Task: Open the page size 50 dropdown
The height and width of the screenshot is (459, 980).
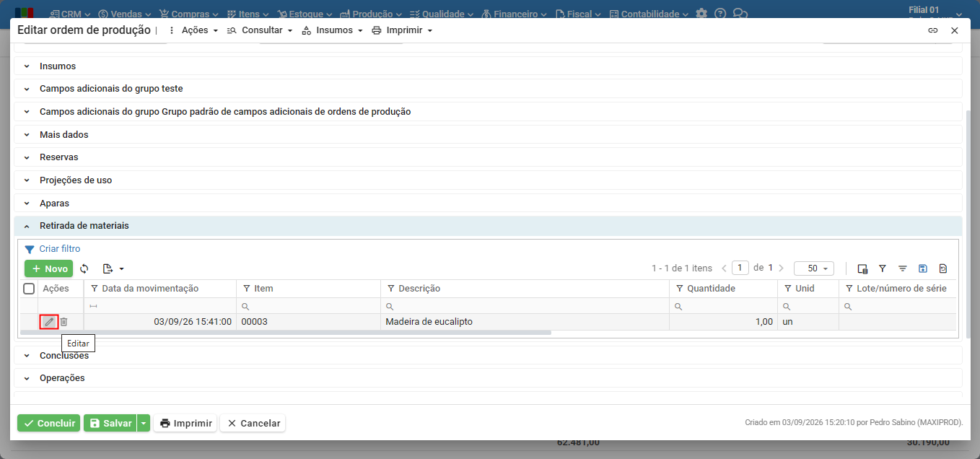Action: click(x=814, y=268)
